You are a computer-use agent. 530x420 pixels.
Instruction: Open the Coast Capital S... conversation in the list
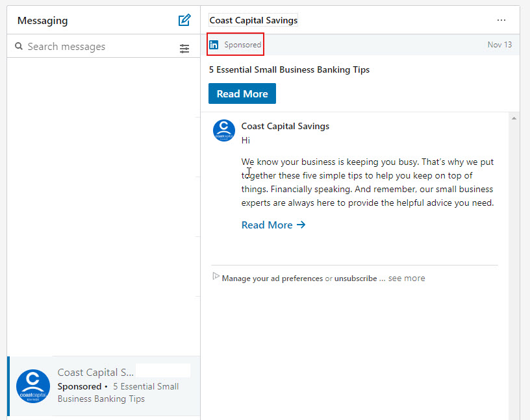click(103, 386)
